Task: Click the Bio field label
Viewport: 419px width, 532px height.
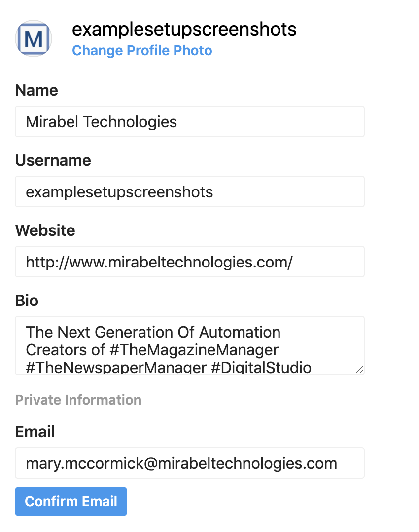Action: (27, 301)
